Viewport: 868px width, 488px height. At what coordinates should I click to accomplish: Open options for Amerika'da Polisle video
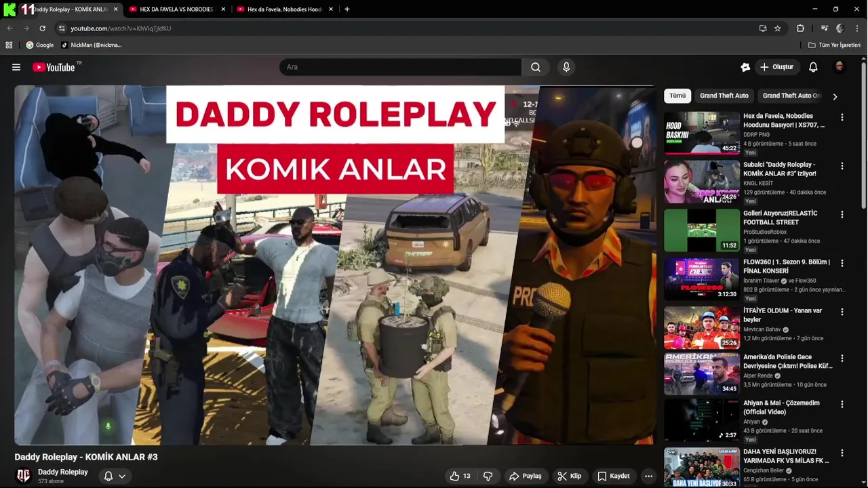pos(842,359)
